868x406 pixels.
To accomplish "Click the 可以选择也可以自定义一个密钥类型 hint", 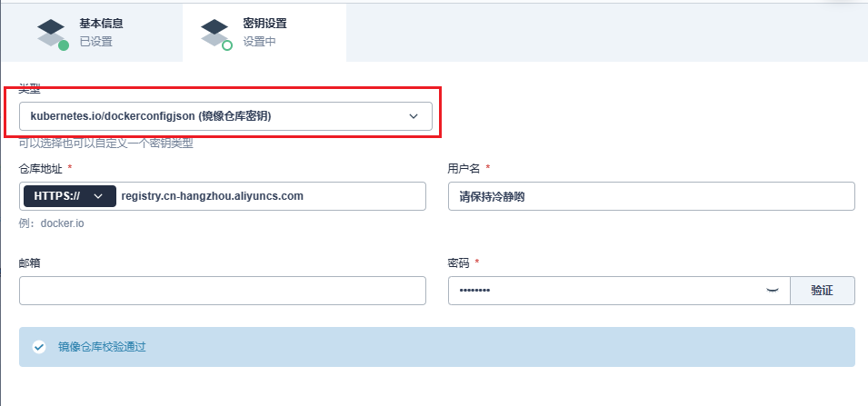I will (106, 144).
